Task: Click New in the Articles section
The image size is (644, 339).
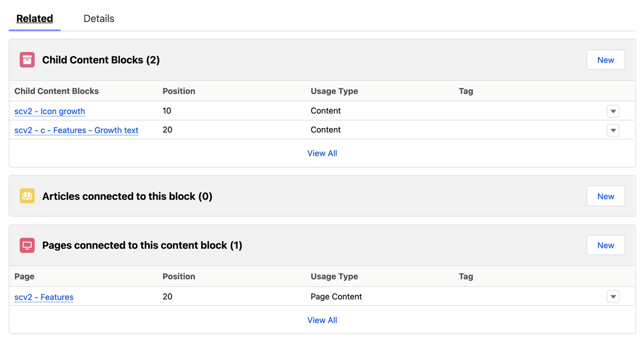Action: (605, 196)
